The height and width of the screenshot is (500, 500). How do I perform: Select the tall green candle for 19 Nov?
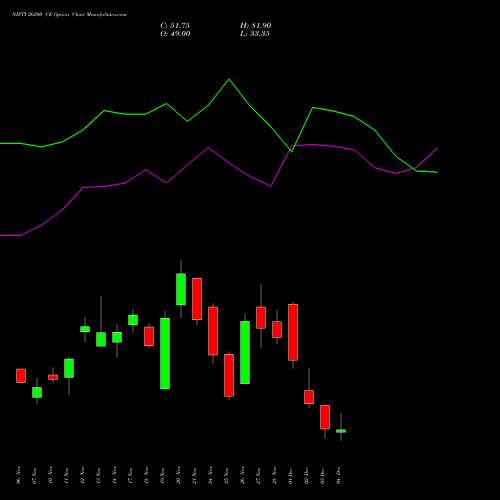[x=165, y=353]
